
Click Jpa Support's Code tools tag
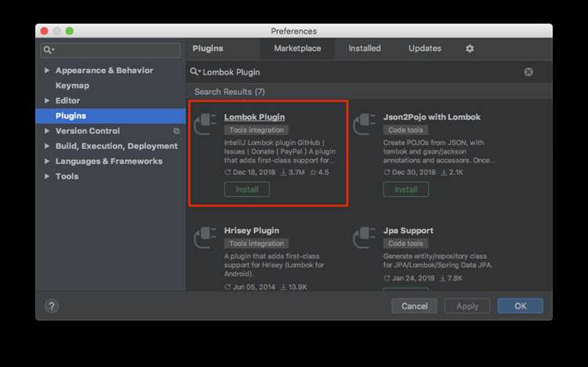[405, 244]
